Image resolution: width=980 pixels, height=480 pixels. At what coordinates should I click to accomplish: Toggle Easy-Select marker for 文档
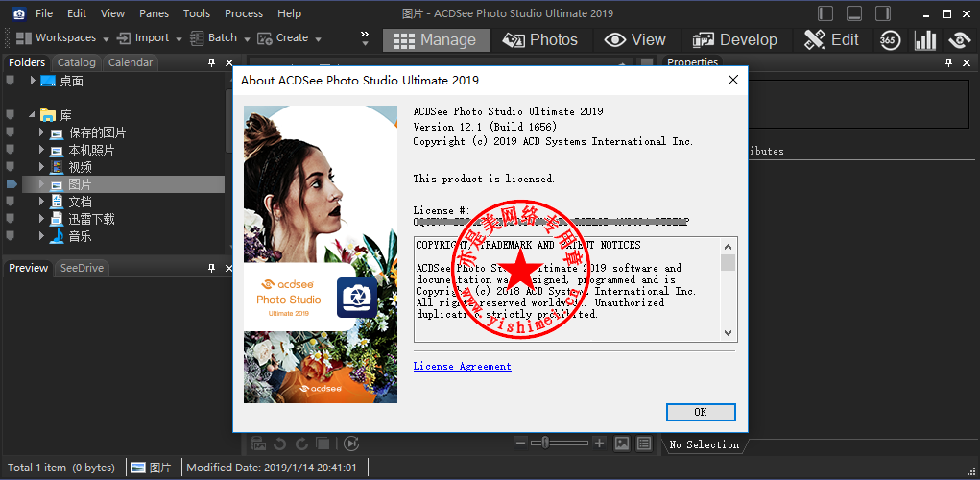pos(10,202)
